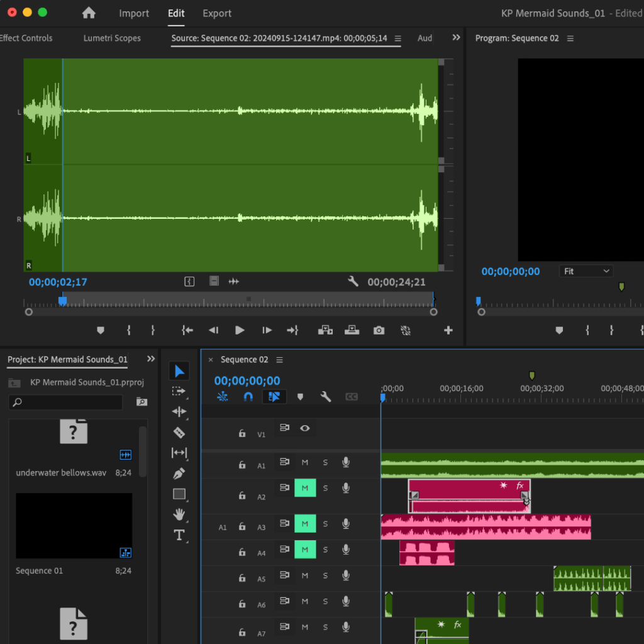Open the Lumetri Scopes tab
The height and width of the screenshot is (644, 644).
112,38
